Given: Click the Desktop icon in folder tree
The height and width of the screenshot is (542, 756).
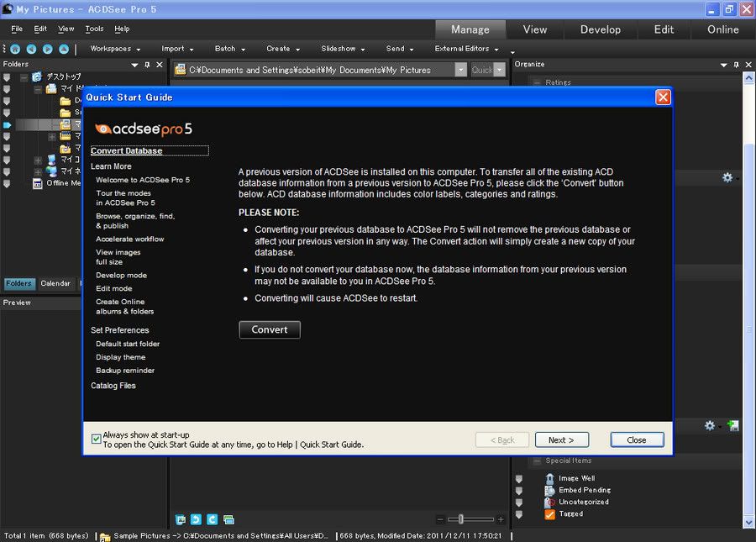Looking at the screenshot, I should (37, 76).
